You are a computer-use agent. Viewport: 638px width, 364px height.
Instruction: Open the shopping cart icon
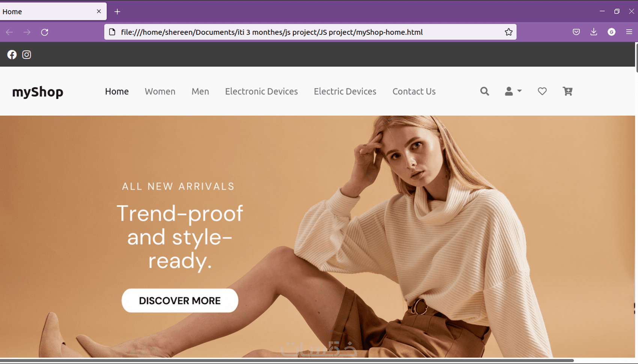[x=567, y=91]
